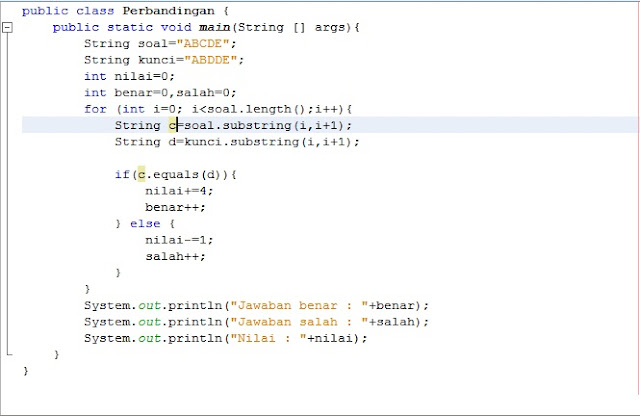Image resolution: width=640 pixels, height=416 pixels.
Task: Place cursor at highlighted variable c declaration
Action: tap(173, 125)
